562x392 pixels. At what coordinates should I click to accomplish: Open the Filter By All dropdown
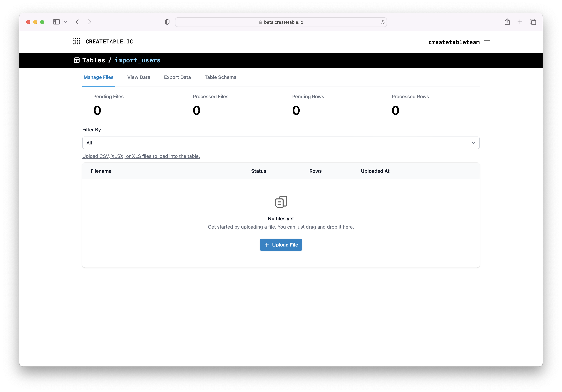coord(281,143)
